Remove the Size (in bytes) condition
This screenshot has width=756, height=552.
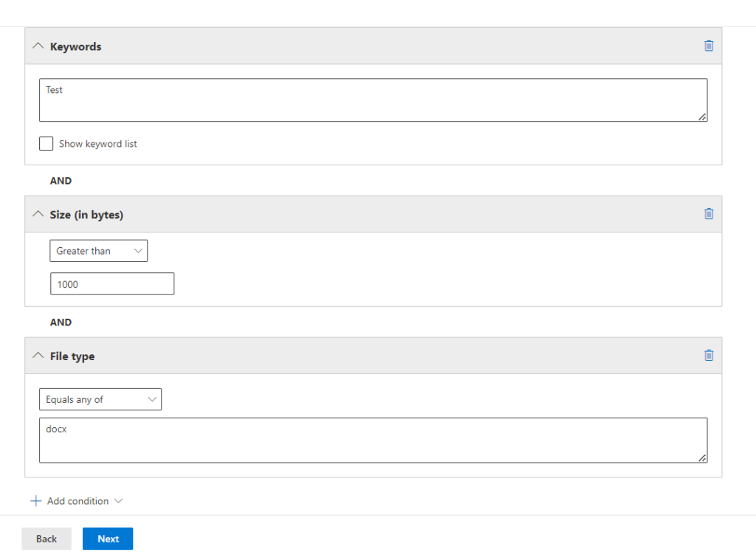click(x=709, y=214)
